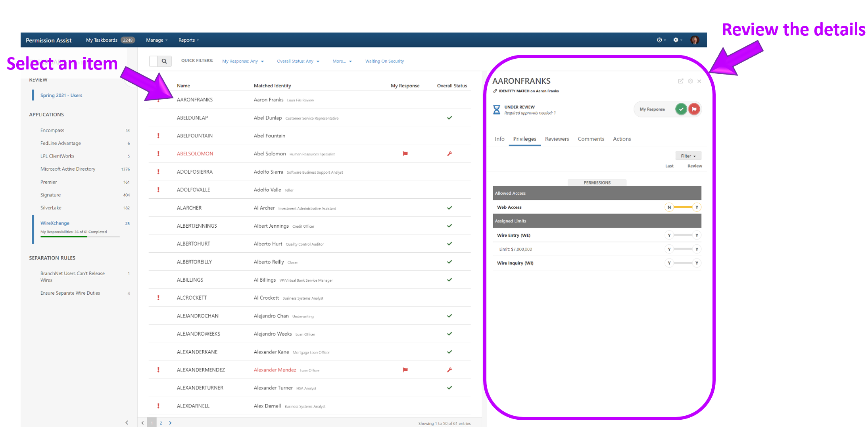This screenshot has width=868, height=432.
Task: Click the Waiting On Security quick filter link
Action: (x=384, y=61)
